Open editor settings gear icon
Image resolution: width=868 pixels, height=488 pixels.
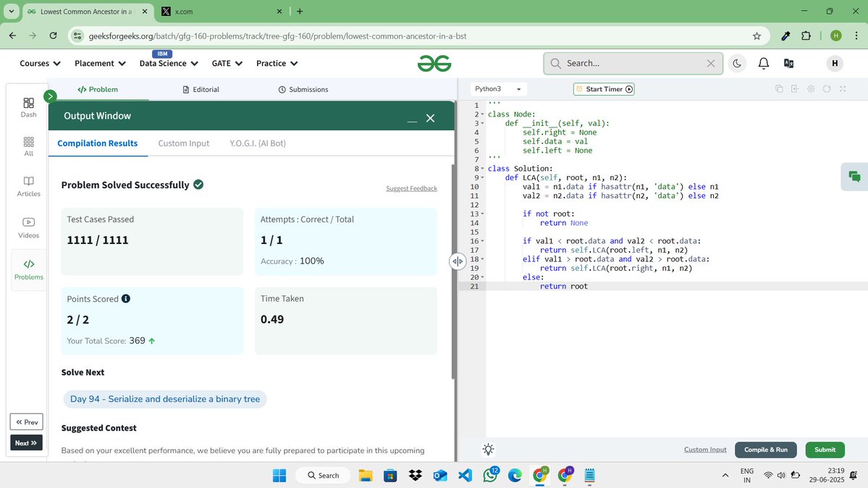(x=811, y=88)
